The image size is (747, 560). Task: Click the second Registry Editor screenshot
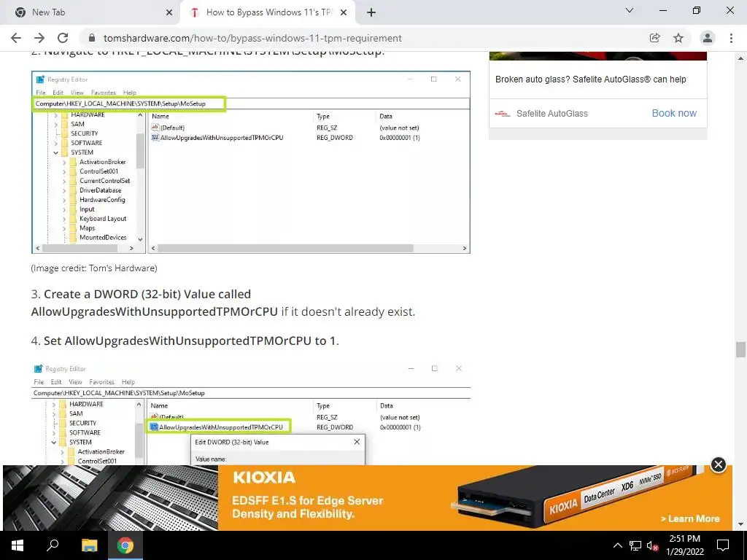pos(251,413)
